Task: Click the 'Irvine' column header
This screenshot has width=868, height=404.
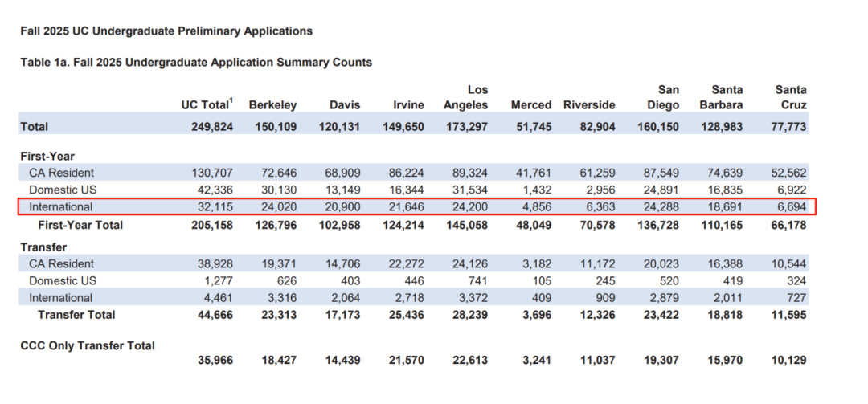Action: click(x=408, y=105)
